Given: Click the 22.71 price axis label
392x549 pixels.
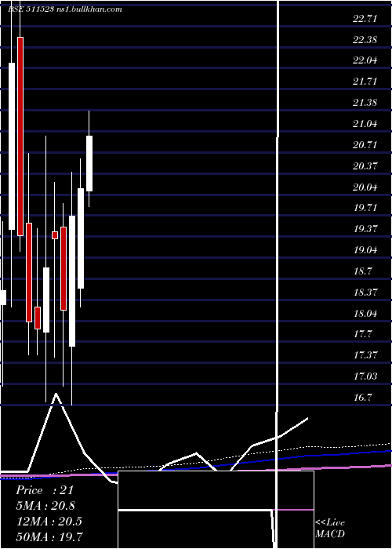Looking at the screenshot, I should click(365, 19).
